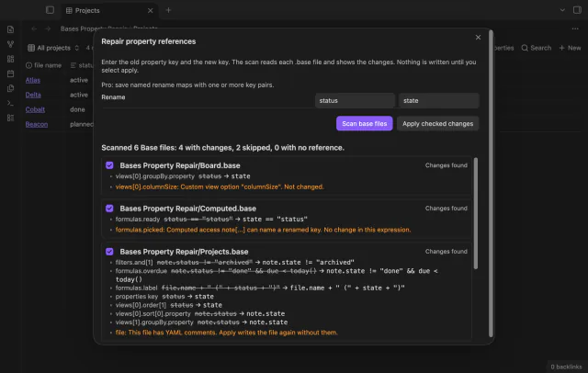Image resolution: width=588 pixels, height=373 pixels.
Task: Open the canvas ribbon icon
Action: [10, 59]
